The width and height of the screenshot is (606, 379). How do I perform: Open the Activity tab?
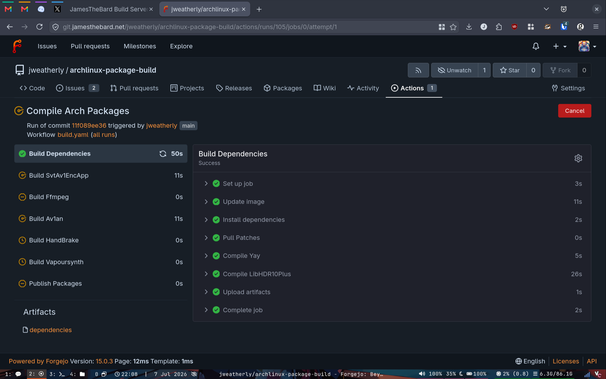click(363, 88)
